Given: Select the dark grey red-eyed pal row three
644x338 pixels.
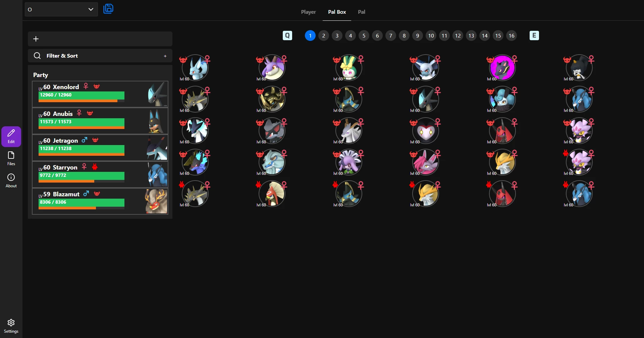Looking at the screenshot, I should [272, 131].
